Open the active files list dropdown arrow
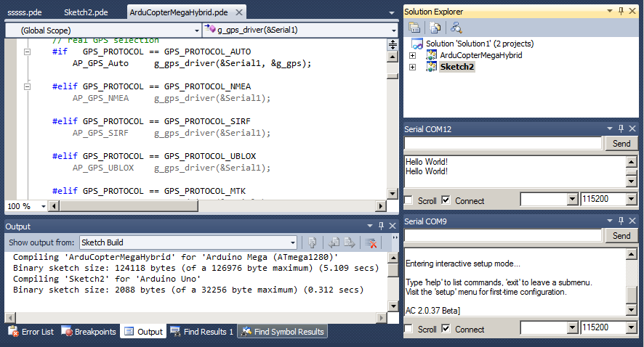 click(391, 13)
